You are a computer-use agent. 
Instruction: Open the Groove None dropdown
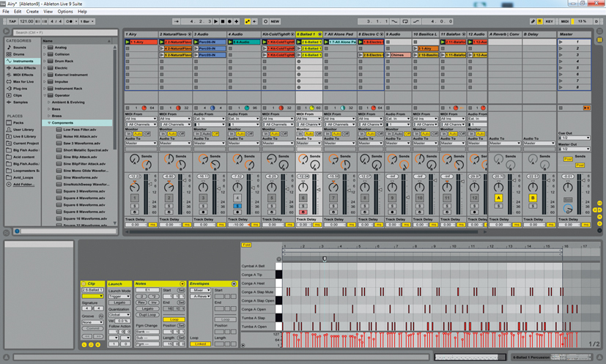click(x=92, y=322)
